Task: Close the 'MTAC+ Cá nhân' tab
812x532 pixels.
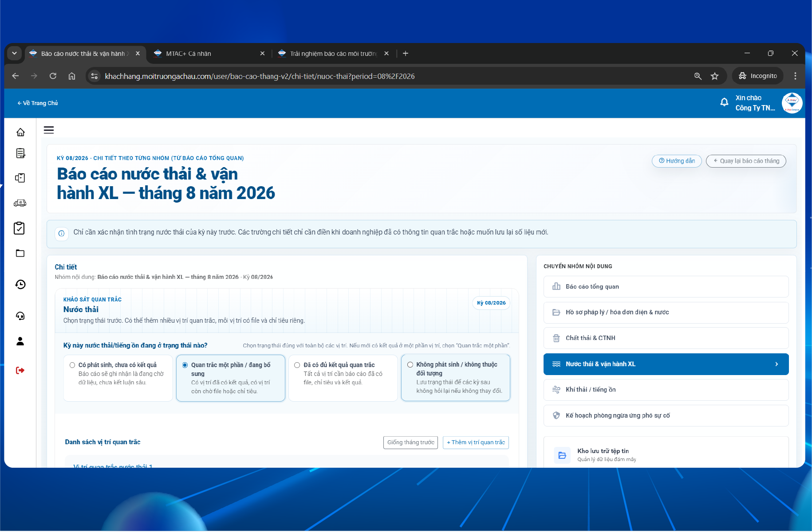Action: coord(262,53)
